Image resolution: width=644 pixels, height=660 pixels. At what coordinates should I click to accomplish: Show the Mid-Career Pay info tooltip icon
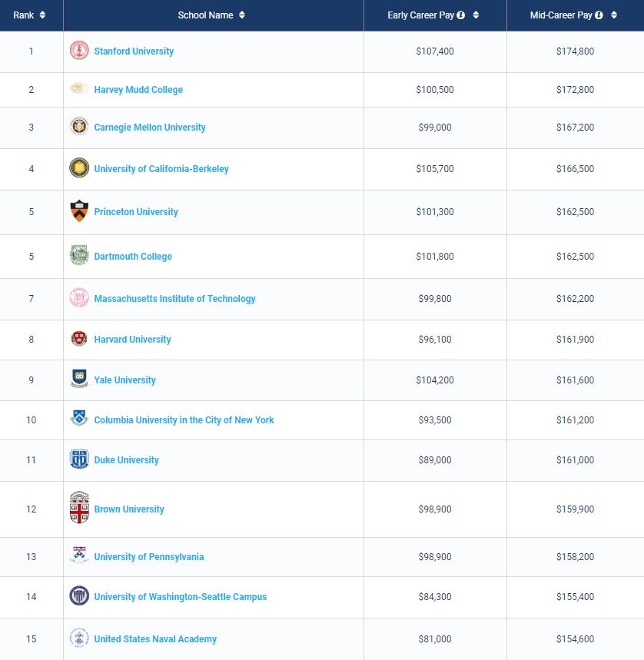pos(599,15)
